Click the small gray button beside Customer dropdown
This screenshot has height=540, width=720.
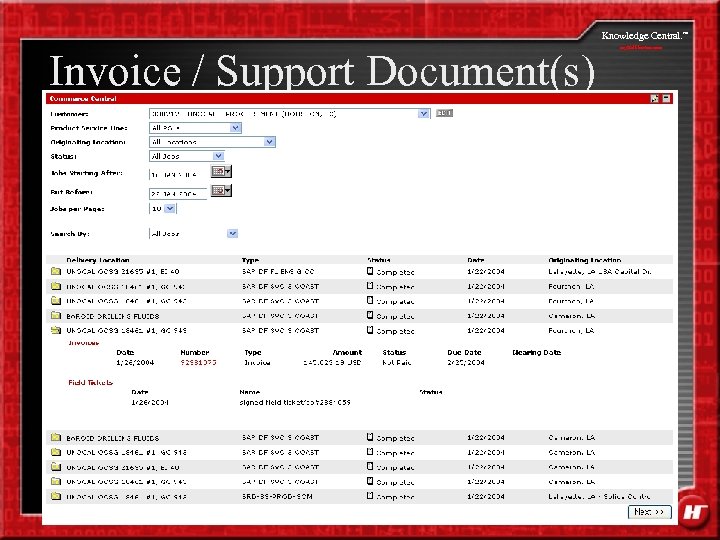pyautogui.click(x=444, y=113)
